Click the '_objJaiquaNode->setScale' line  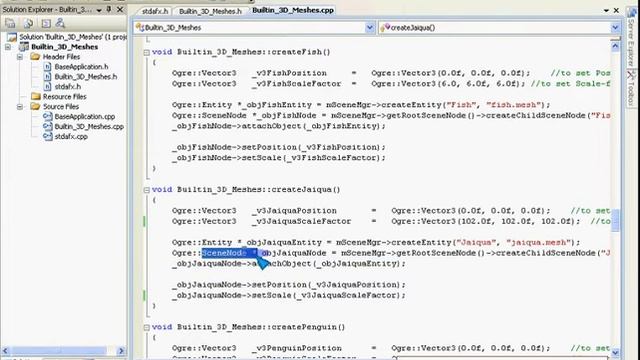pyautogui.click(x=289, y=296)
